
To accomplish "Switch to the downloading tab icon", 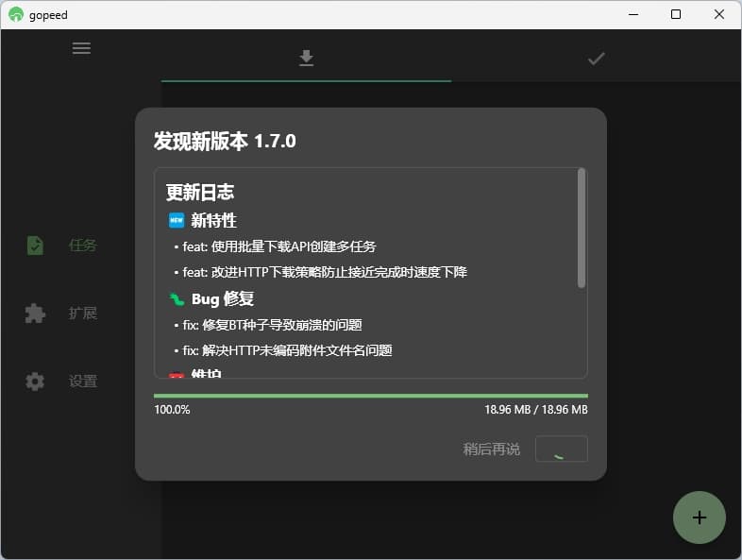I will click(x=306, y=58).
